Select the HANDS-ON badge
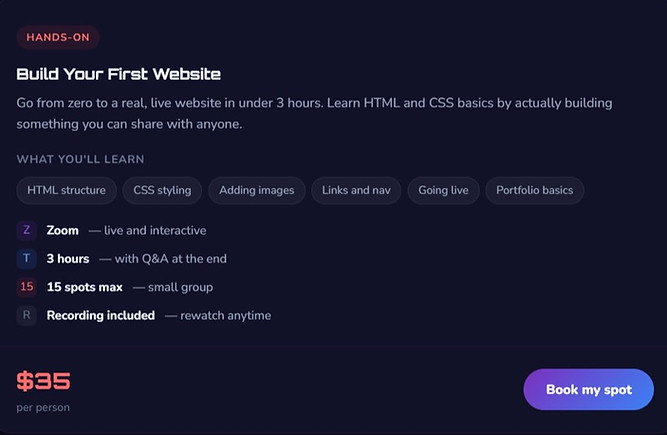 tap(58, 37)
